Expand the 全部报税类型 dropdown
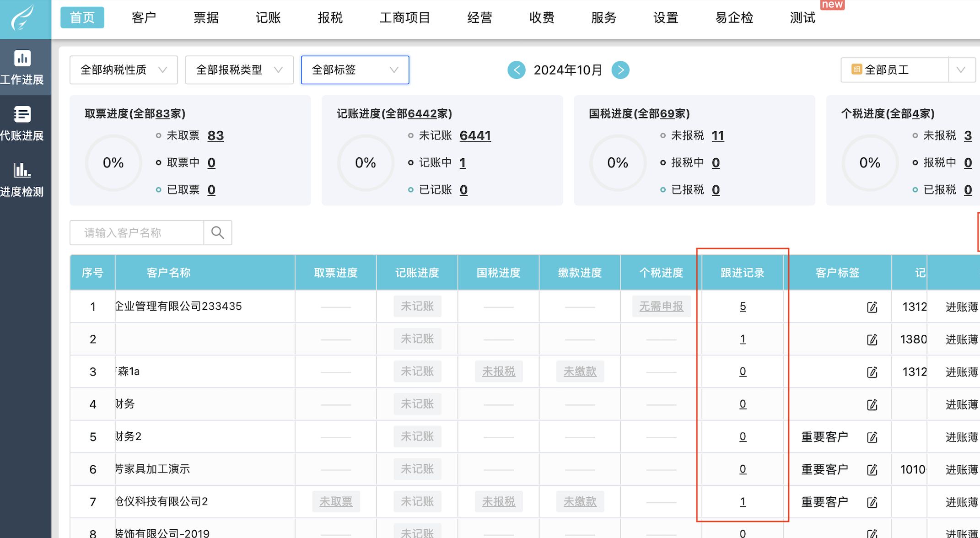The image size is (980, 538). pos(239,70)
